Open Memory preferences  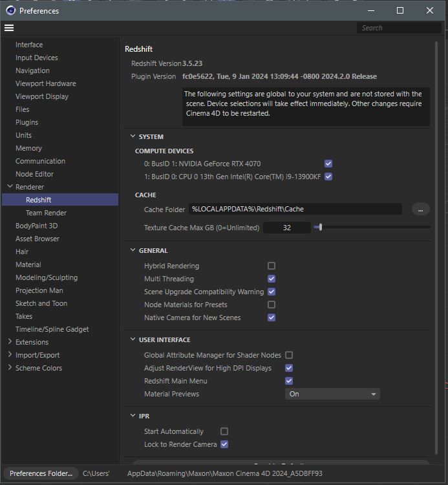[28, 149]
